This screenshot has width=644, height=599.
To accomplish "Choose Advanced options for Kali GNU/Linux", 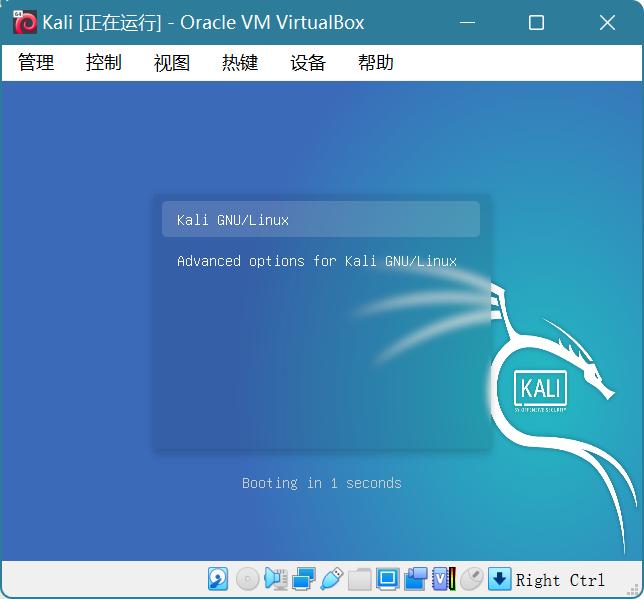I will (x=317, y=261).
